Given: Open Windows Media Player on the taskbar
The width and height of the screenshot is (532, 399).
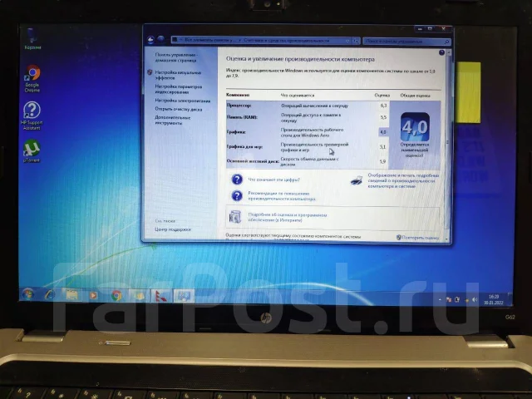Looking at the screenshot, I should coord(93,296).
